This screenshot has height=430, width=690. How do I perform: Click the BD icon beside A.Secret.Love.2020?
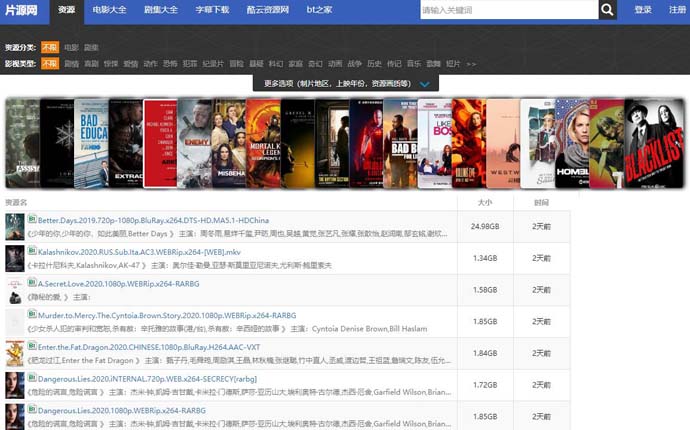pyautogui.click(x=32, y=282)
